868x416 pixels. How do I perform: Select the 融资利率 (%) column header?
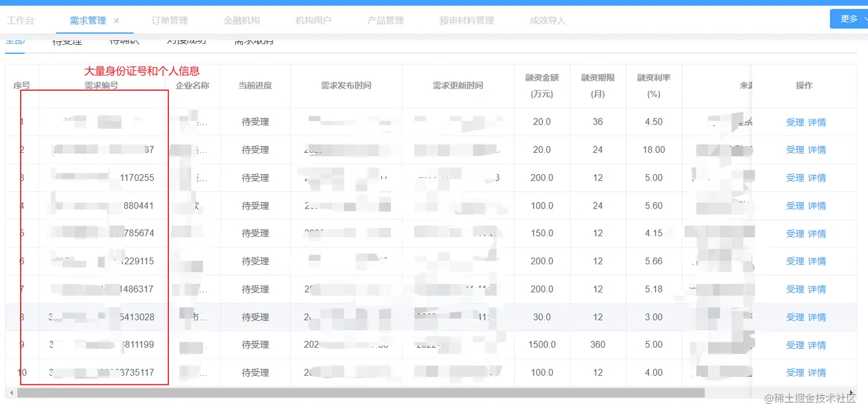pyautogui.click(x=654, y=86)
